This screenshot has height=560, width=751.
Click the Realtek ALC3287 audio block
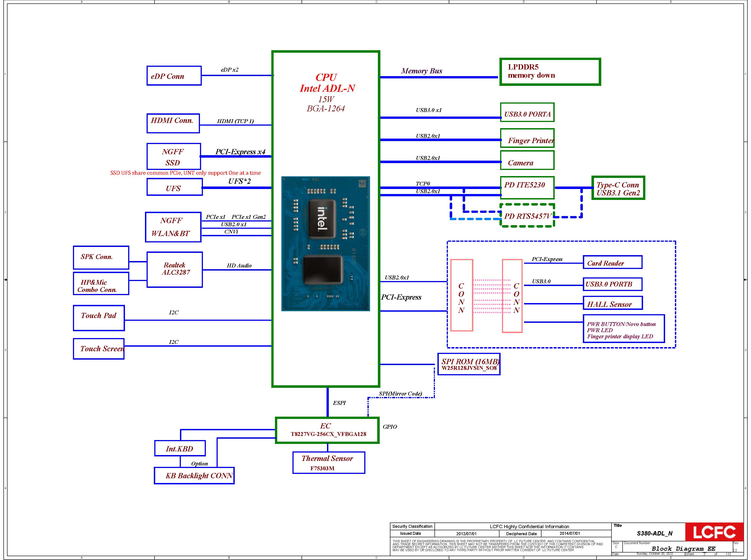[x=175, y=269]
